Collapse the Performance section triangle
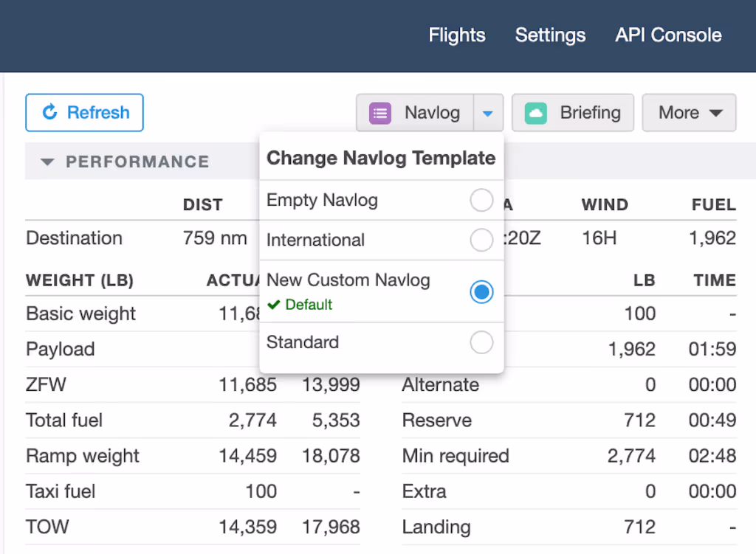The width and height of the screenshot is (756, 554). tap(47, 162)
